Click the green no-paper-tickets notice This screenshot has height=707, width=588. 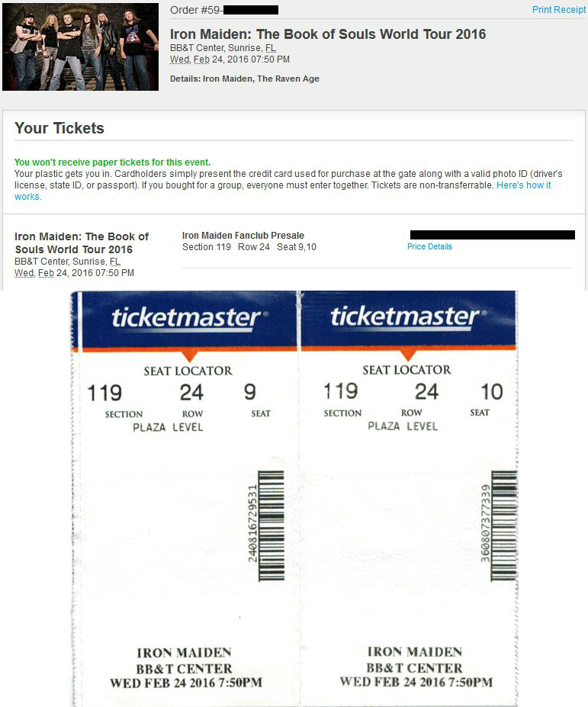coord(112,162)
